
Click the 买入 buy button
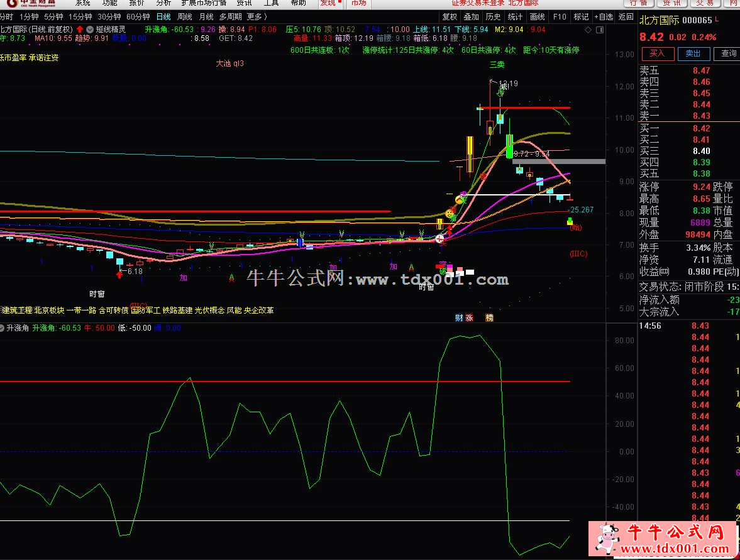click(x=656, y=53)
